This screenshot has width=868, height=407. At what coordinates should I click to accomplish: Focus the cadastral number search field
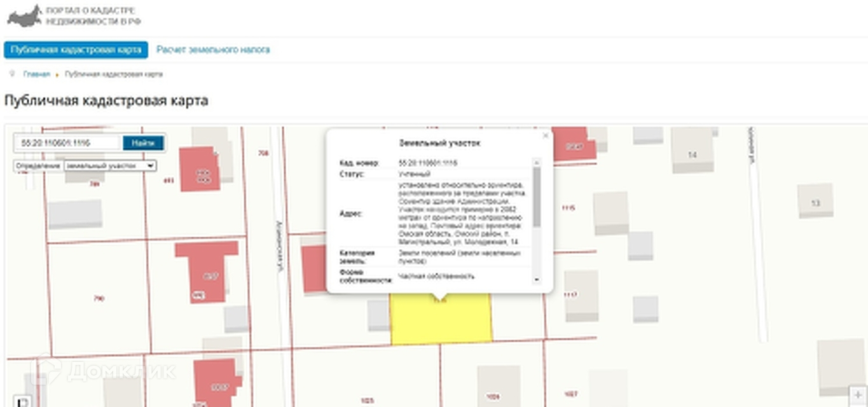68,143
